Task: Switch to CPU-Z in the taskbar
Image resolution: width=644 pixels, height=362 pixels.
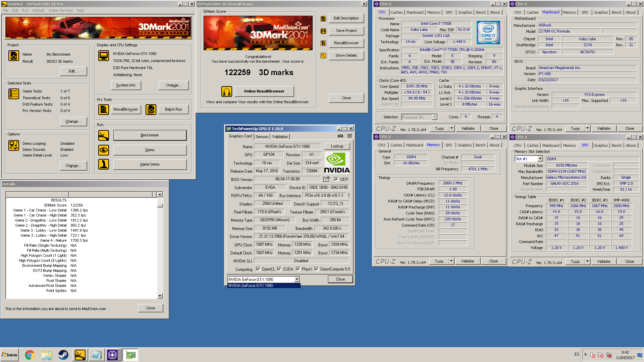Action: pyautogui.click(x=112, y=355)
